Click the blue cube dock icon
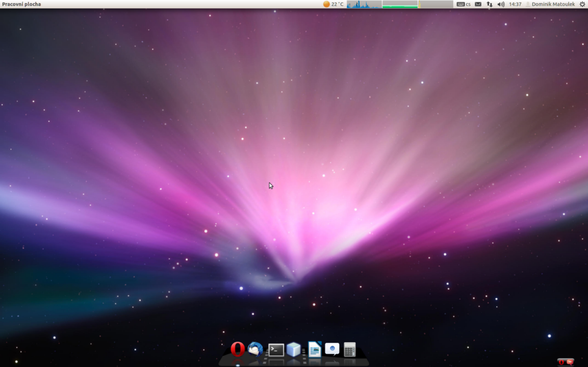Screen dimensions: 588x367 (294, 349)
